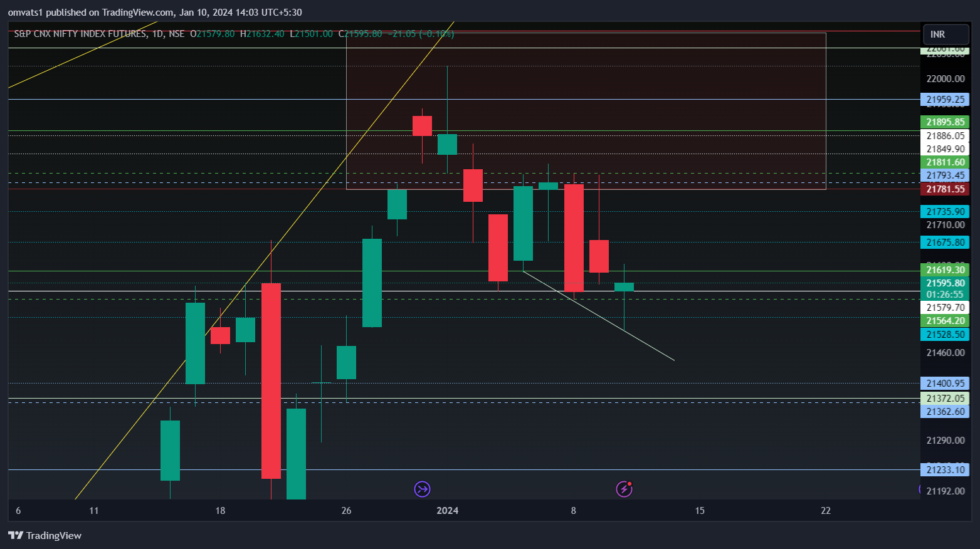Open the INR currency selector

946,34
